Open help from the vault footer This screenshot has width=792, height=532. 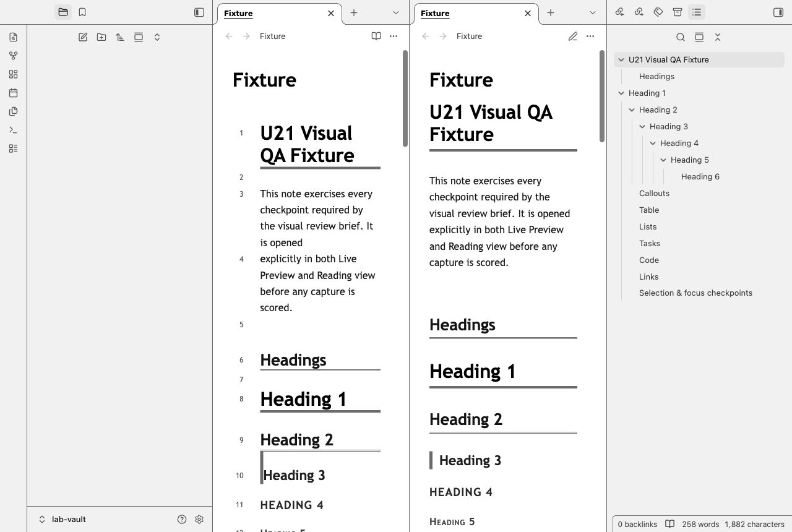pyautogui.click(x=182, y=520)
